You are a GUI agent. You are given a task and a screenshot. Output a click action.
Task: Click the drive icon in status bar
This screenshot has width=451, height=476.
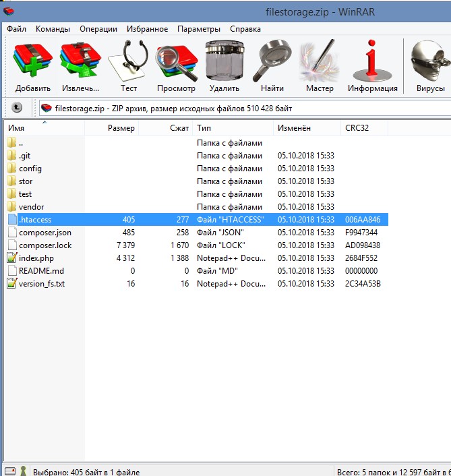(x=10, y=471)
